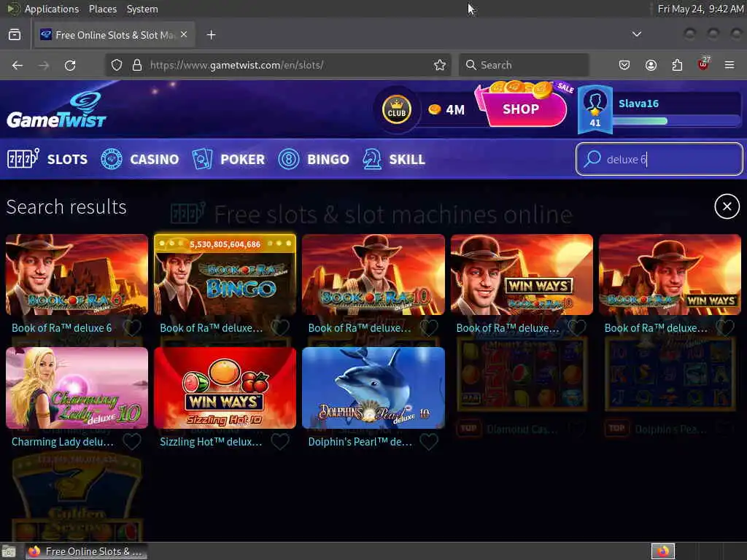
Task: Launch Book of Ra deluxe 6 thumbnail
Action: [77, 275]
